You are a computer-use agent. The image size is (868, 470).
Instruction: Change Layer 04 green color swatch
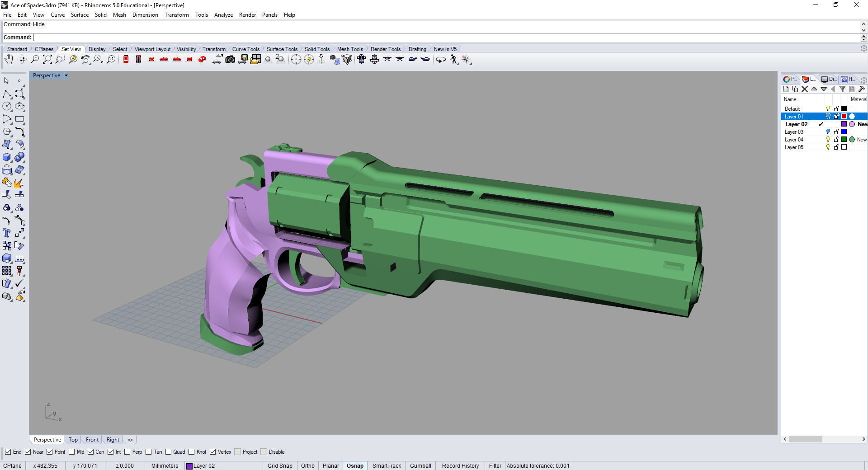pos(844,140)
